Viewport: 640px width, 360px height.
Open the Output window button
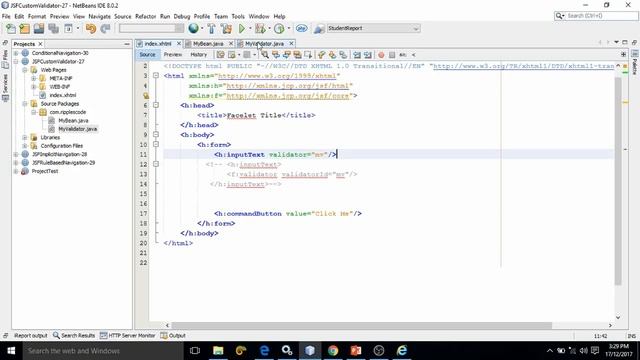[173, 336]
